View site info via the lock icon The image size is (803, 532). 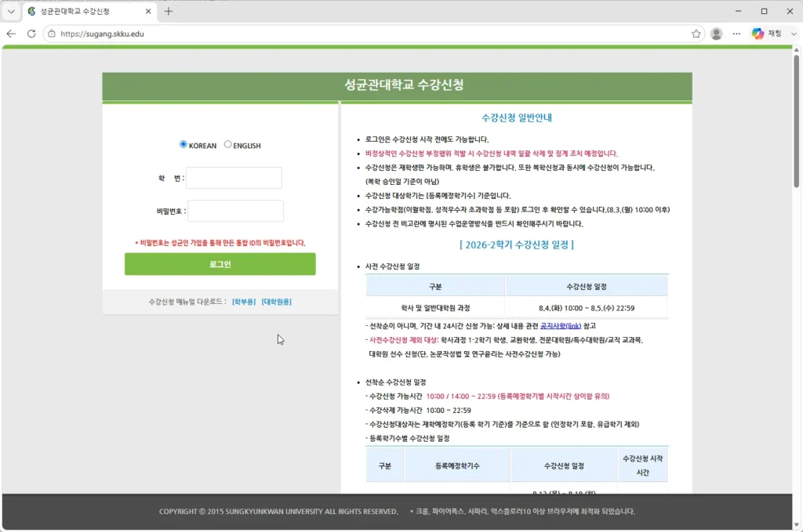pos(51,34)
